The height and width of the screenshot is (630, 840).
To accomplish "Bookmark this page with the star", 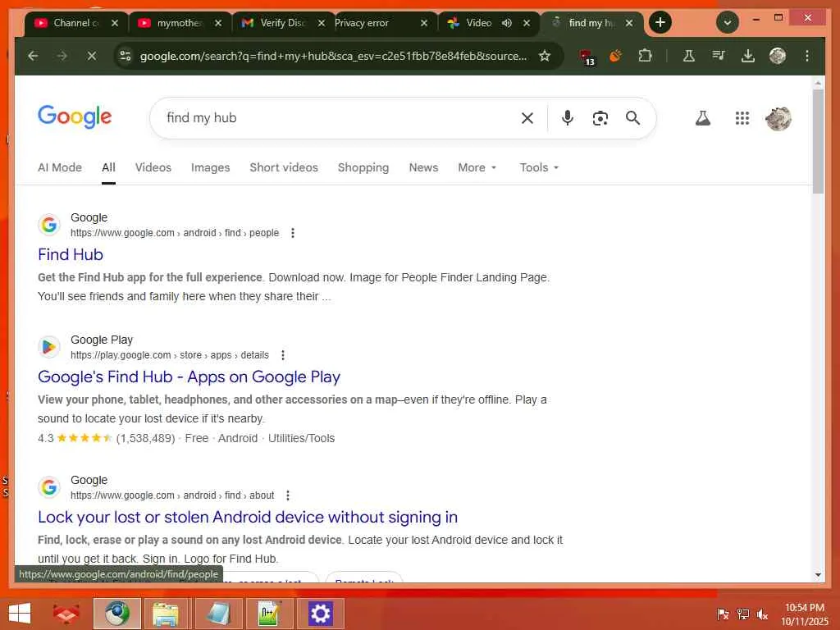I will pos(545,56).
